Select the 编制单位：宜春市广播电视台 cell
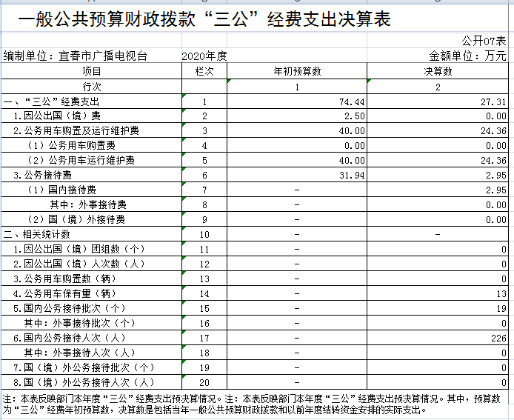This screenshot has height=420, width=514. (75, 56)
